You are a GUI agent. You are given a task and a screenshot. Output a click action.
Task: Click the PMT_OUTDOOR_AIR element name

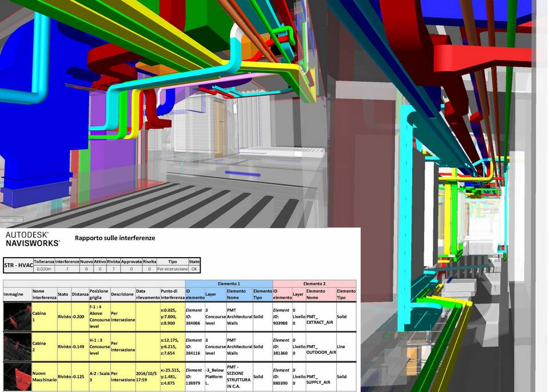click(x=320, y=347)
